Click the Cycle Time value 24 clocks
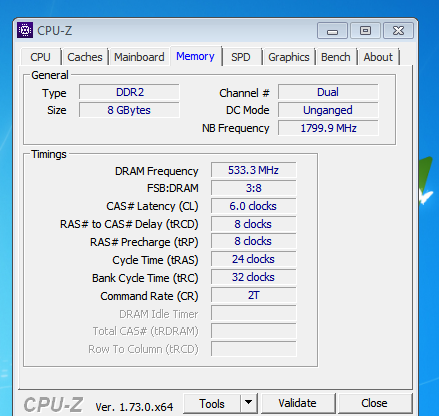439x416 pixels. (253, 259)
